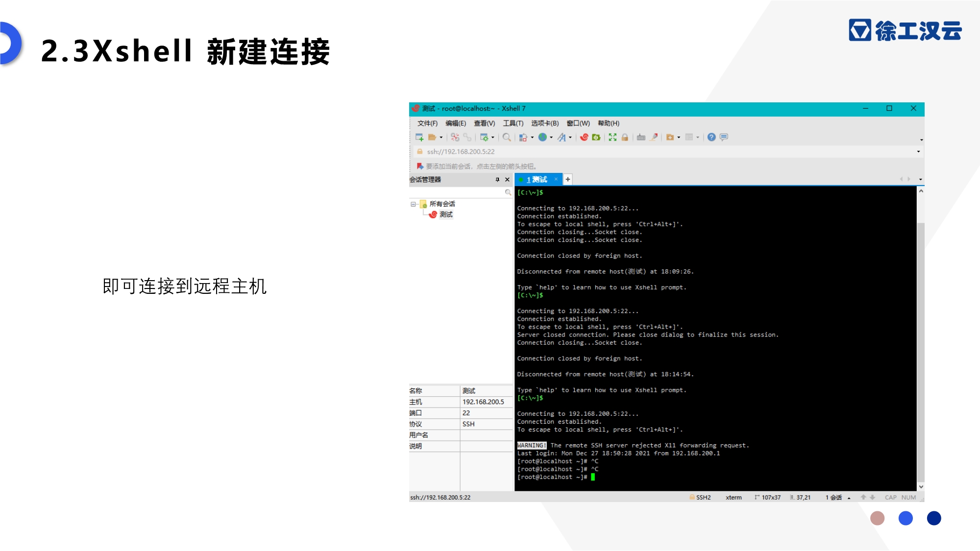The height and width of the screenshot is (551, 980).
Task: Click the highlight pen icon
Action: point(654,137)
